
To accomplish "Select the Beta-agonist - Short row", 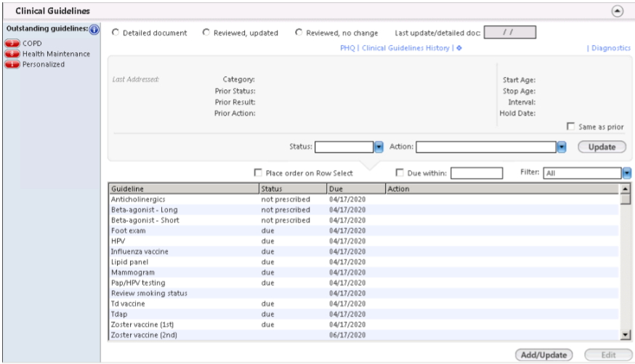I will (x=364, y=220).
